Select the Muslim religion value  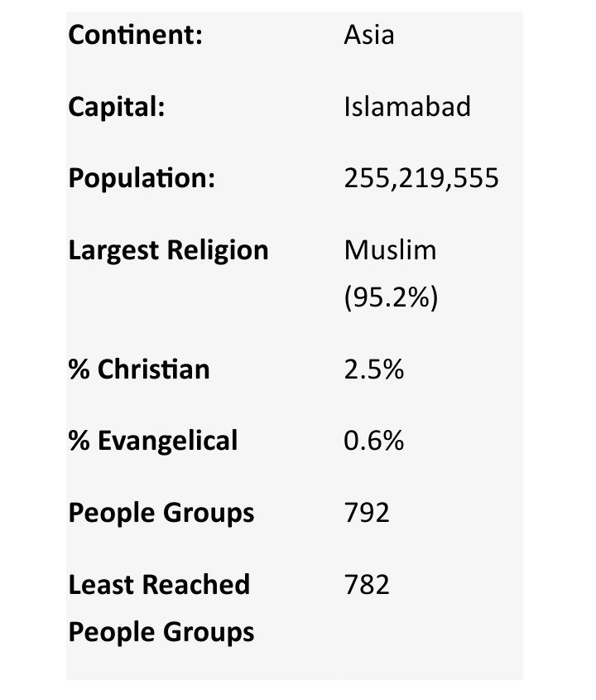pos(390,250)
